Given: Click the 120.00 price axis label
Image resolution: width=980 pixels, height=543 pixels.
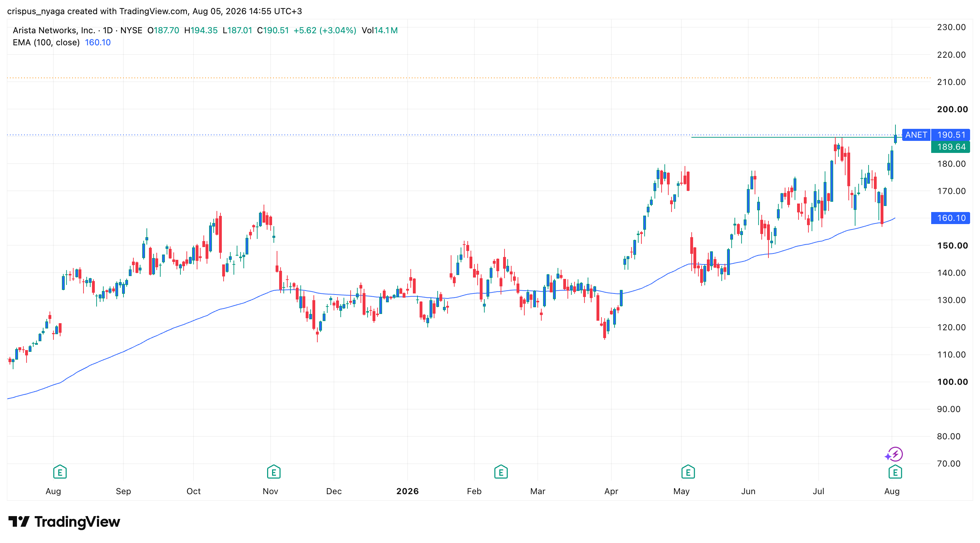Looking at the screenshot, I should (x=951, y=327).
